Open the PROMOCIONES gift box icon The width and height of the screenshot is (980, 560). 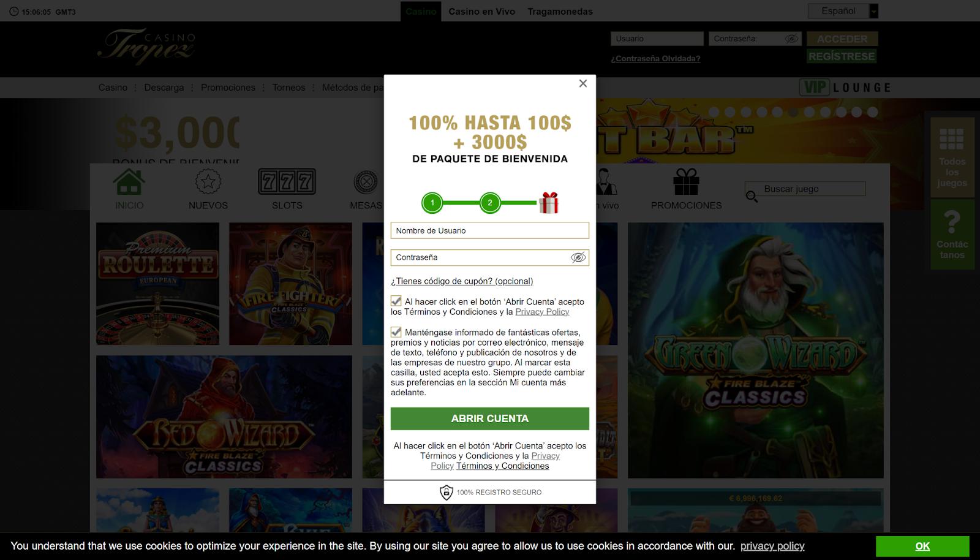tap(686, 181)
